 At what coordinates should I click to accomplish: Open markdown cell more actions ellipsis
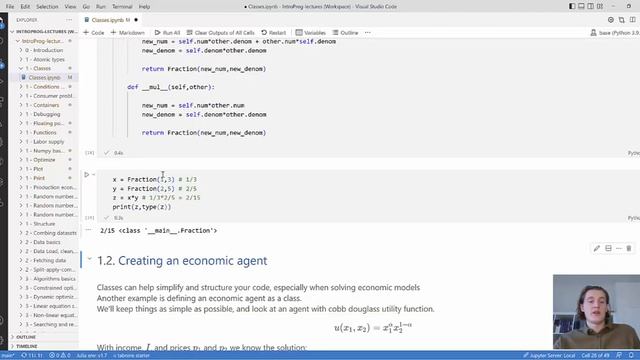pos(619,248)
